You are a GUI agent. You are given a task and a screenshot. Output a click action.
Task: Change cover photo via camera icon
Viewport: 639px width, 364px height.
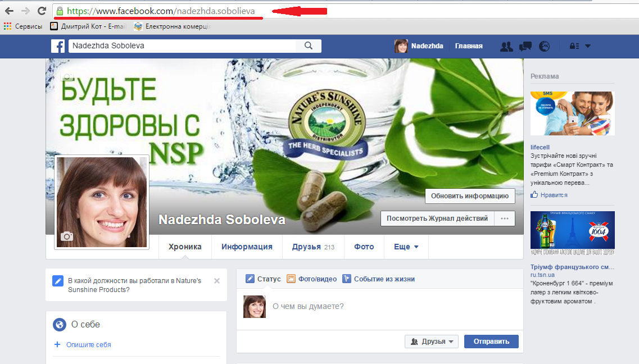point(67,77)
